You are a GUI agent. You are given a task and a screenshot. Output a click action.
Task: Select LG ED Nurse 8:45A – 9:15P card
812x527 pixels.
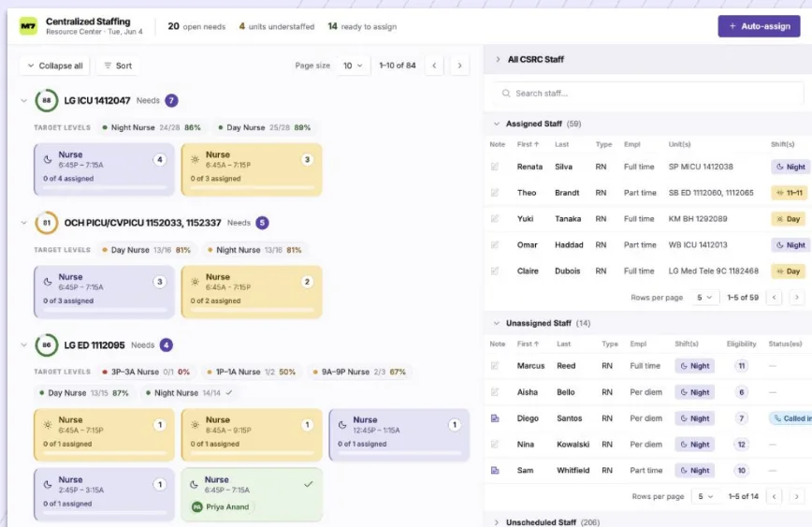(252, 434)
